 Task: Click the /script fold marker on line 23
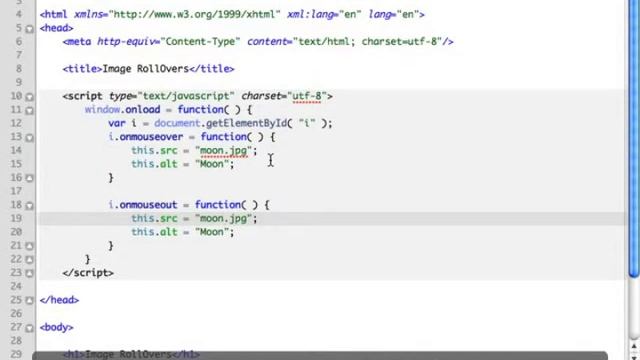coord(29,273)
